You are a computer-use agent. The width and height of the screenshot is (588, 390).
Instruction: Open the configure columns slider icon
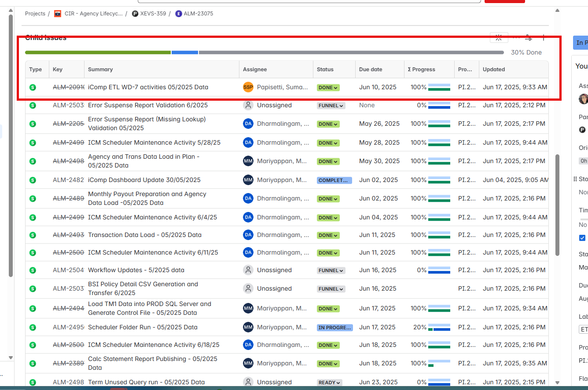pos(529,38)
